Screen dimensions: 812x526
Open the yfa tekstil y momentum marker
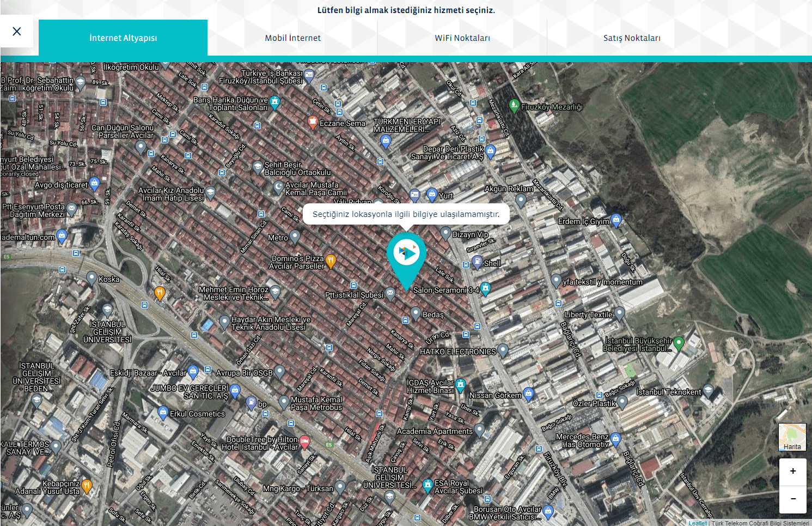point(555,281)
